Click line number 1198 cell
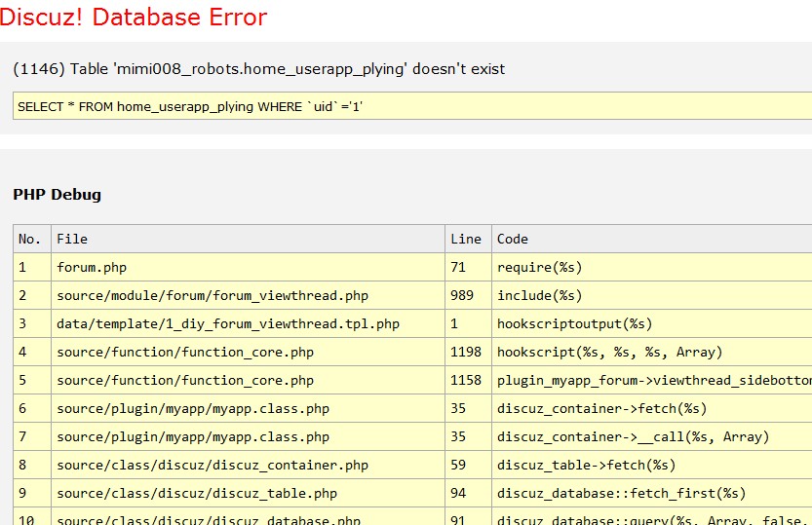The image size is (812, 525). click(x=468, y=352)
